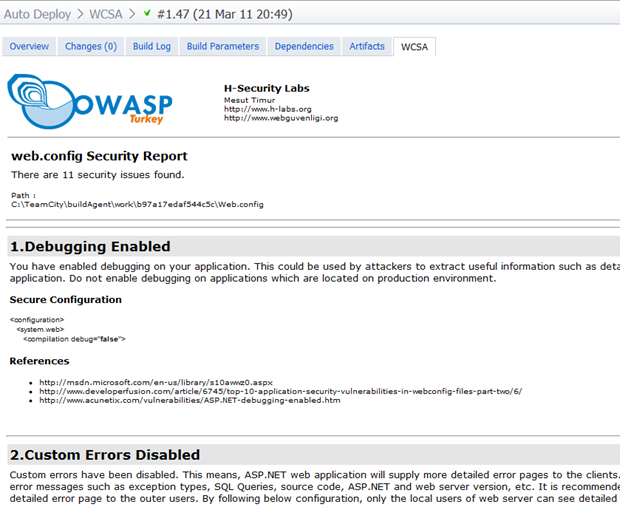
Task: Open the Build Log tab
Action: click(x=152, y=46)
